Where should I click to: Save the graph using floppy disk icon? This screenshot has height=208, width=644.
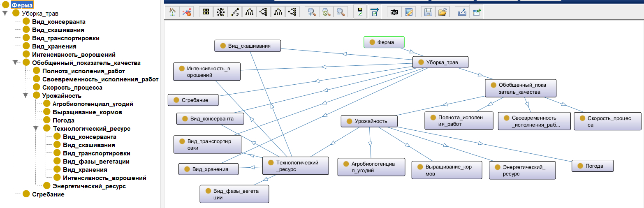tap(428, 12)
